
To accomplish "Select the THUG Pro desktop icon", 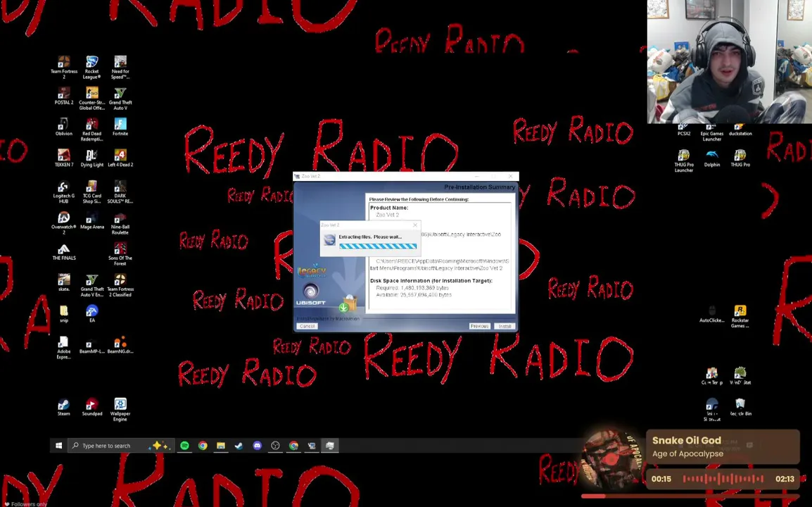I will 740,158.
